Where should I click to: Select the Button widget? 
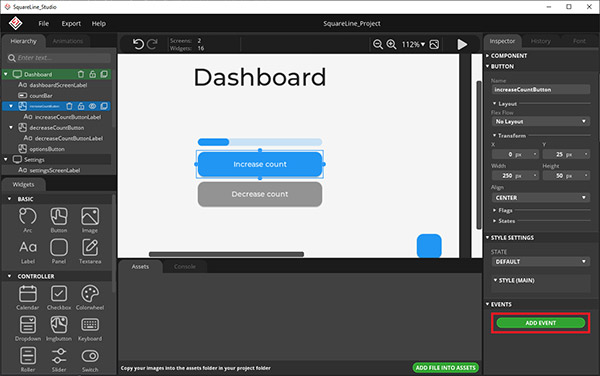tap(59, 220)
